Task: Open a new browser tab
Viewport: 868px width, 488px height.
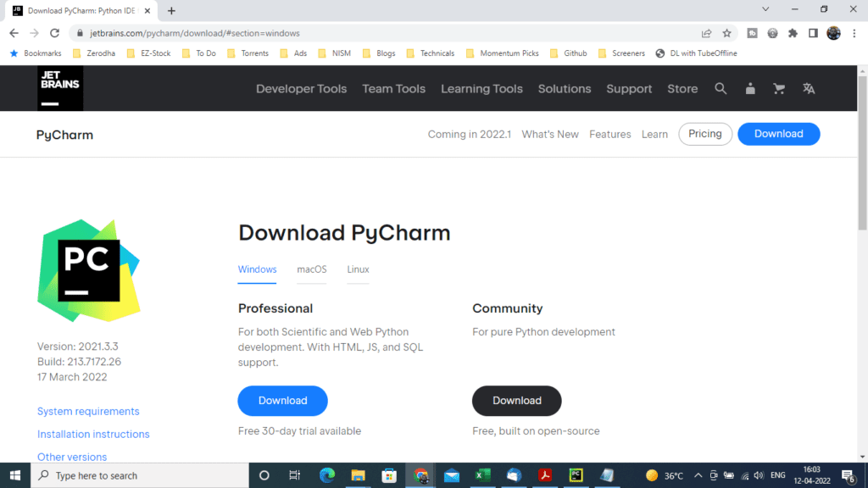Action: click(x=171, y=10)
